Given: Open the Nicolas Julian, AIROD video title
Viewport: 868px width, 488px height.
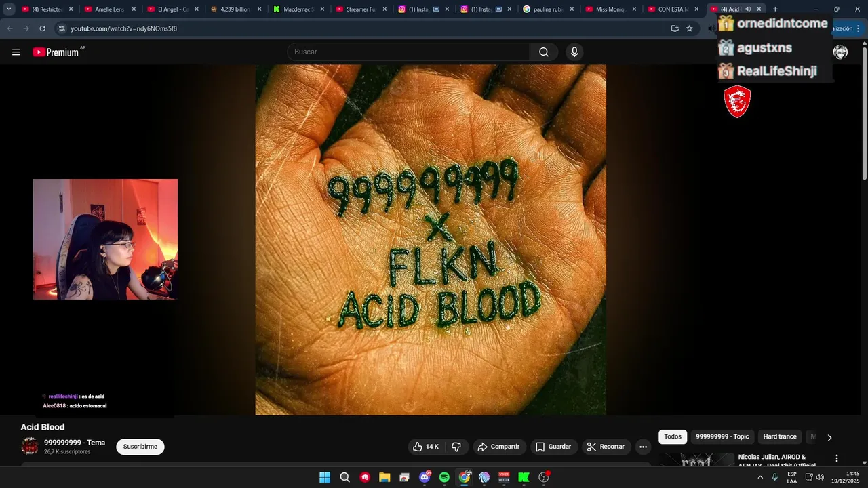Looking at the screenshot, I should click(x=776, y=461).
